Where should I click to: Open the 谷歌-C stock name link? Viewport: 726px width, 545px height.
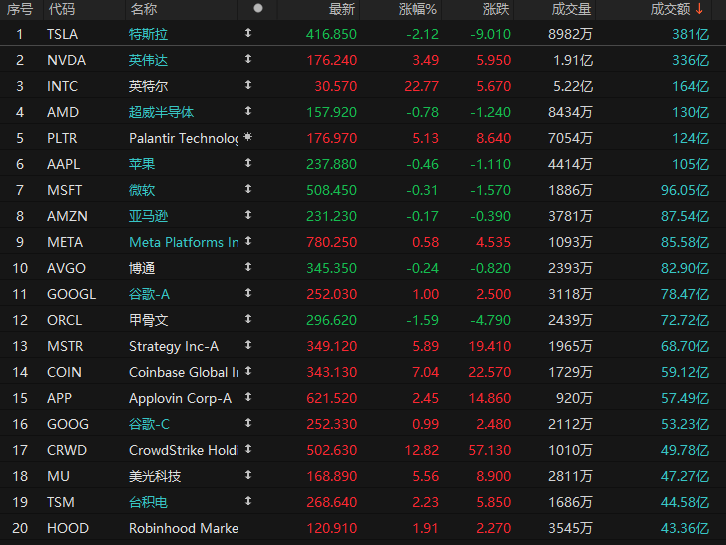click(x=149, y=424)
